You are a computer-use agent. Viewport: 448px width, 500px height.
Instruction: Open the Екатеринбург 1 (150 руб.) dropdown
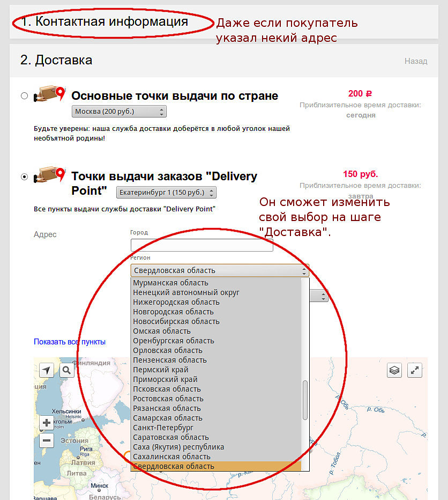pos(166,192)
